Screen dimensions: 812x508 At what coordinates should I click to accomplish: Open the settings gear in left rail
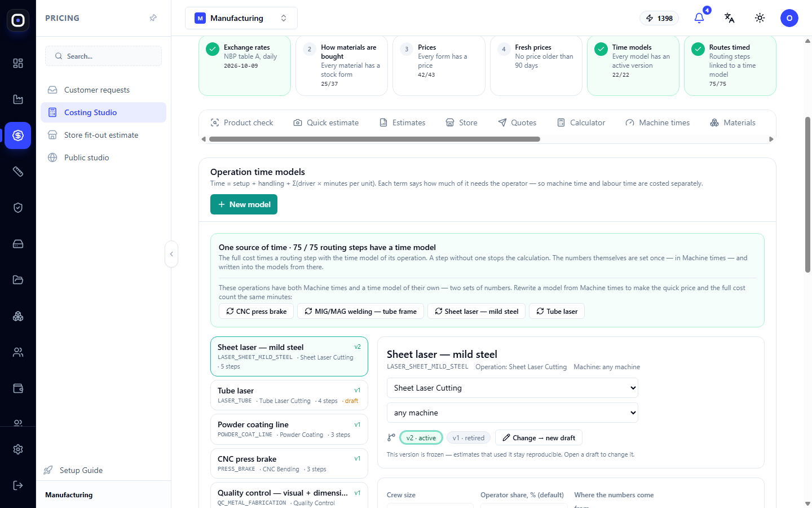click(18, 449)
